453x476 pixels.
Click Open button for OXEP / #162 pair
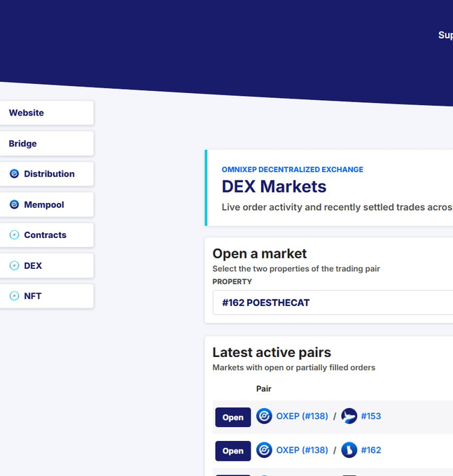click(x=233, y=451)
